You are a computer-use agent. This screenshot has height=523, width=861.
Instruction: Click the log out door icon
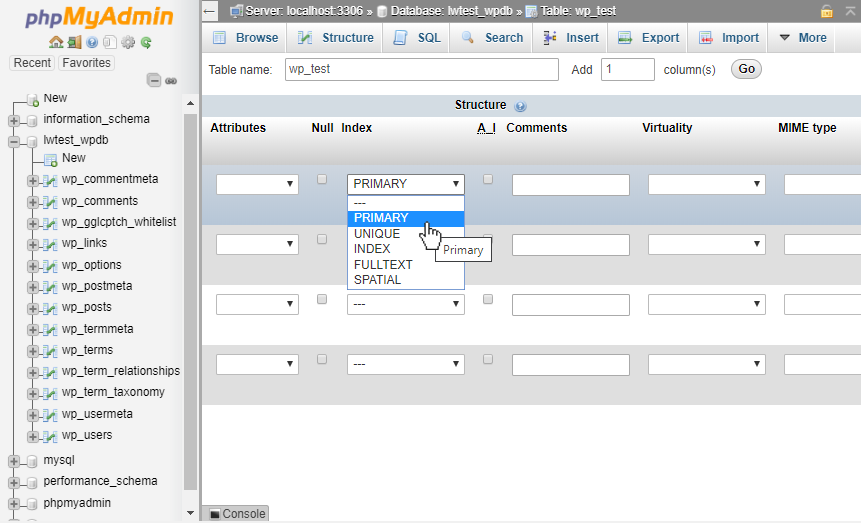pyautogui.click(x=74, y=43)
